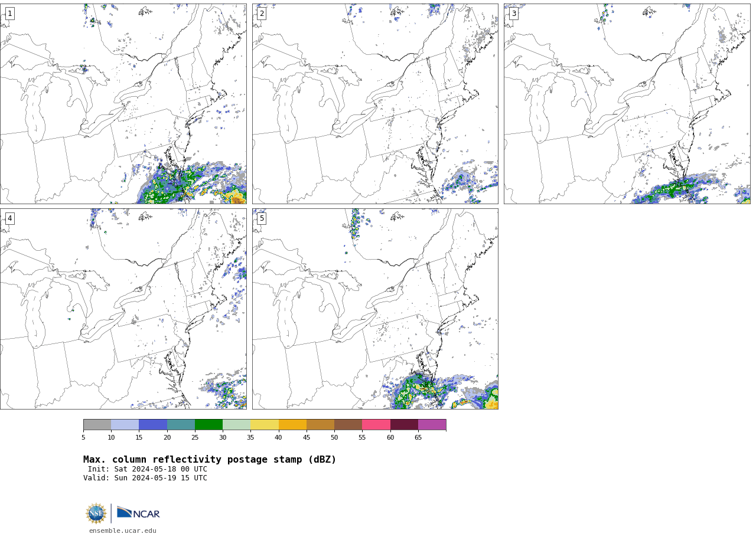Viewport: 756px width, 537px height.
Task: Click the colorbar tick label 40
Action: coord(278,437)
